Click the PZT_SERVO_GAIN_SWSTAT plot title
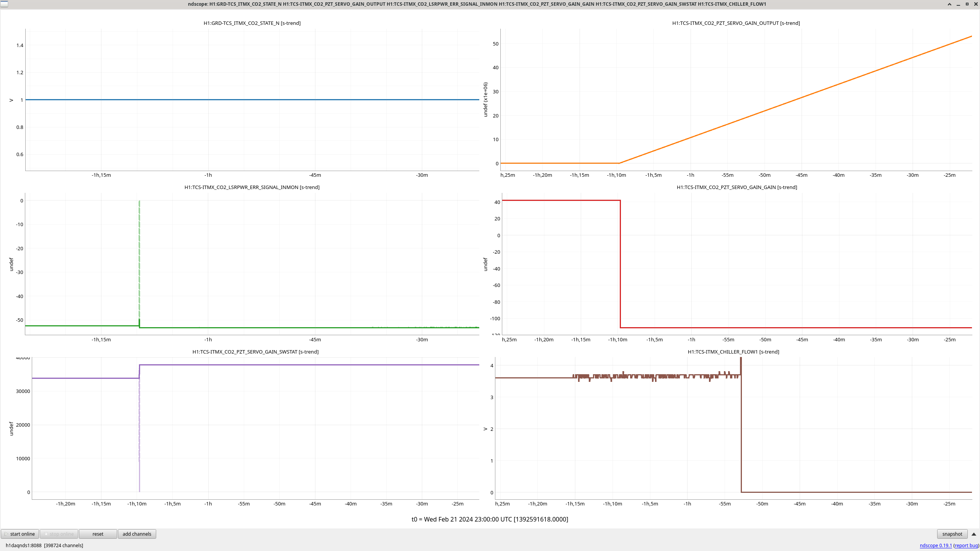Screen dimensions: 980x551 [255, 352]
